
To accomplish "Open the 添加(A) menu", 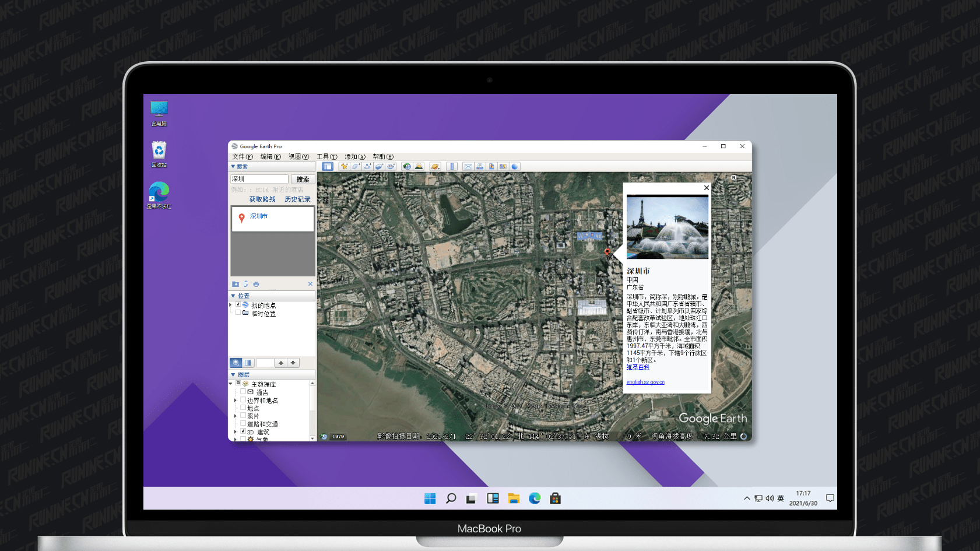I will pos(355,156).
